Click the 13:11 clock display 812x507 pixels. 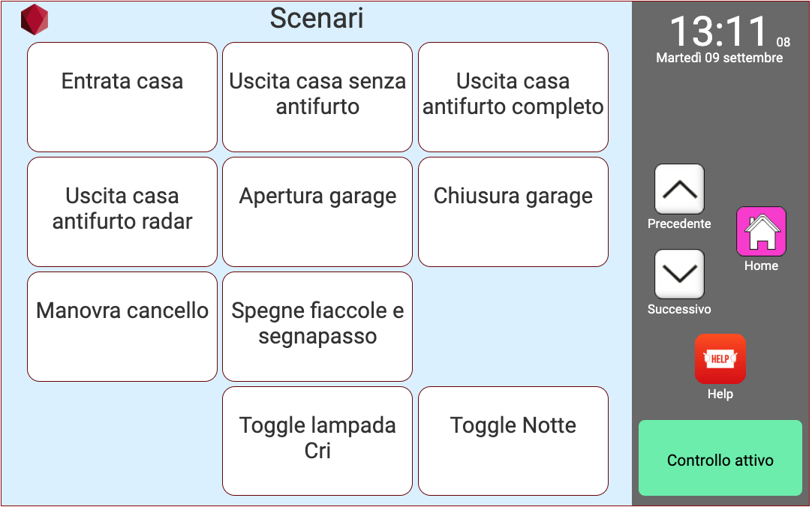tap(718, 31)
